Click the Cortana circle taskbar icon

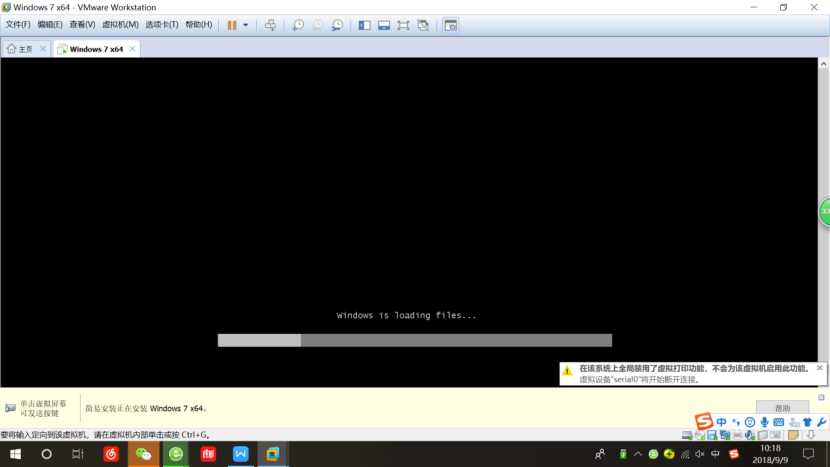(47, 454)
